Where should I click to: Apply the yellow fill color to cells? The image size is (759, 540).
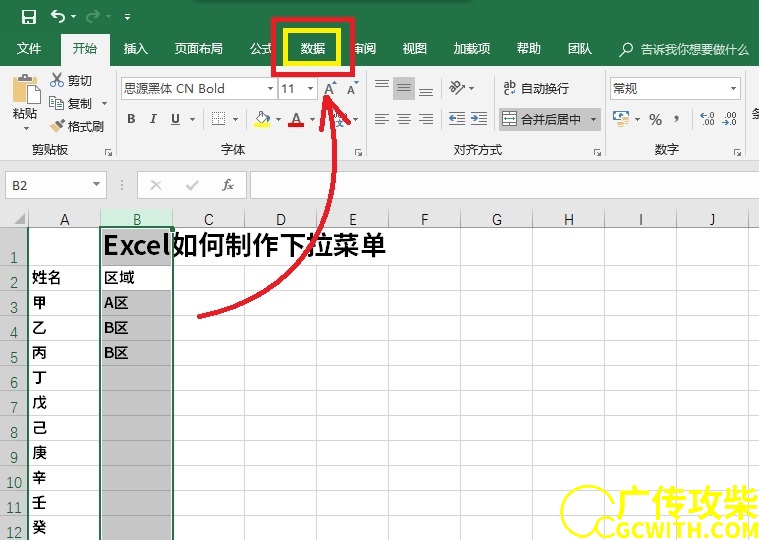[x=262, y=119]
